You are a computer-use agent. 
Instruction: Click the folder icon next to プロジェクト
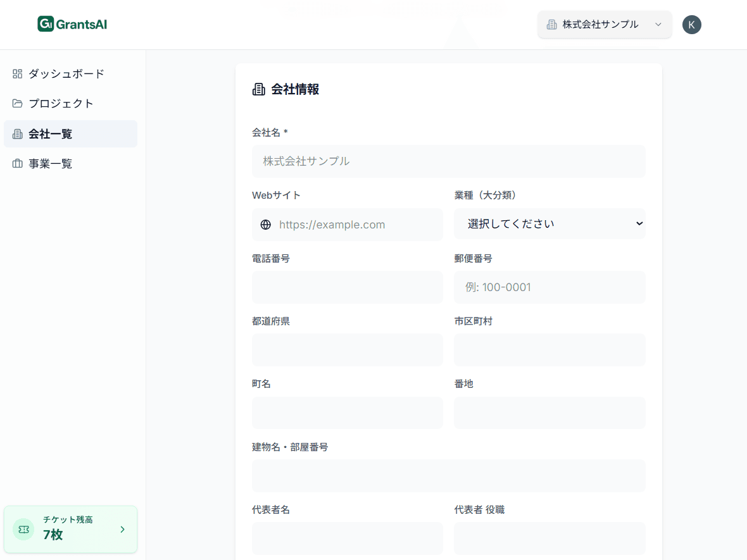16,103
